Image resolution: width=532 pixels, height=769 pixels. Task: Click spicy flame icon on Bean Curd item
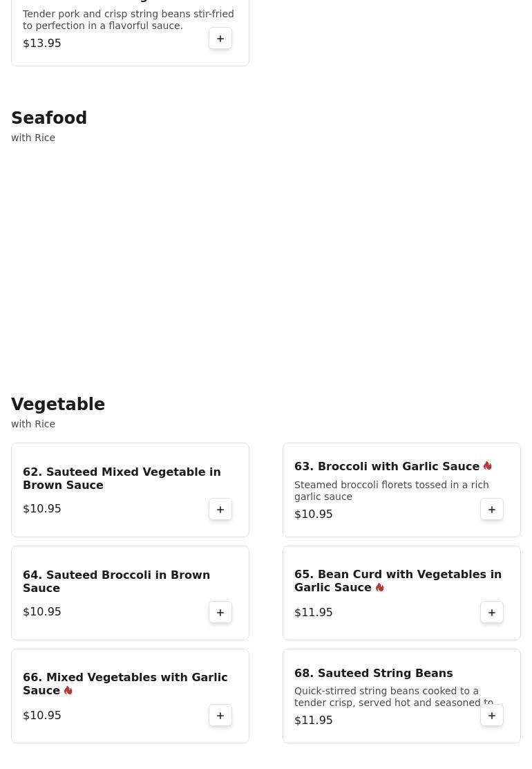pyautogui.click(x=379, y=588)
